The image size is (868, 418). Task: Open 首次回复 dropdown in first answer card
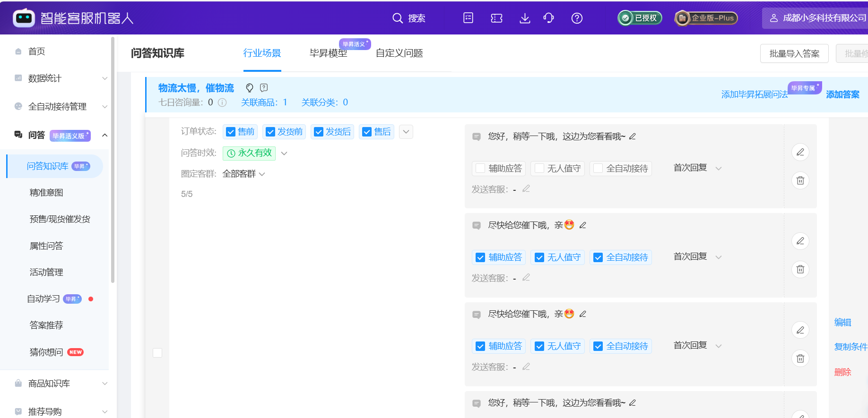point(719,168)
